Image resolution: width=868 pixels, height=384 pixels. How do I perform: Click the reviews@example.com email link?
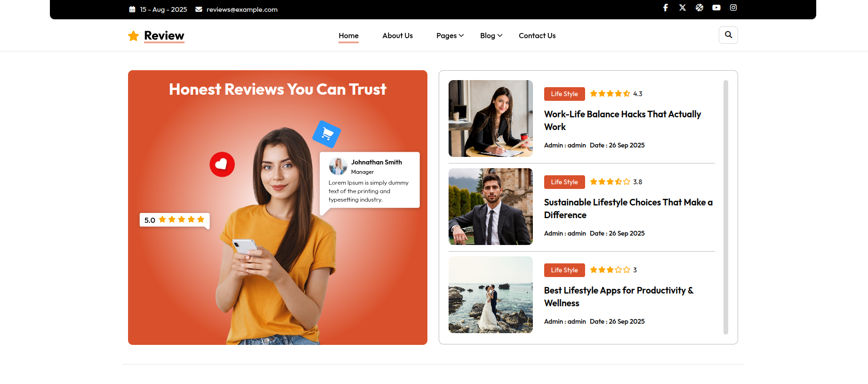coord(241,9)
